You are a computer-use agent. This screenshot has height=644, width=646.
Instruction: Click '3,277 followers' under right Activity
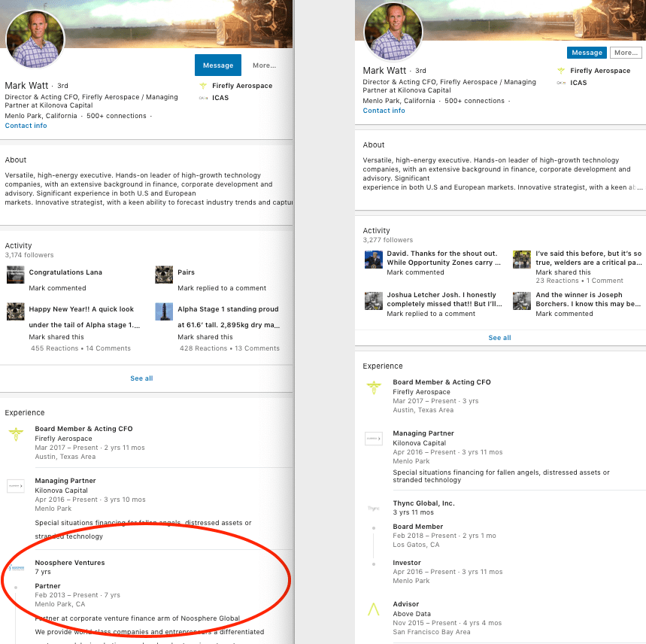coord(388,240)
